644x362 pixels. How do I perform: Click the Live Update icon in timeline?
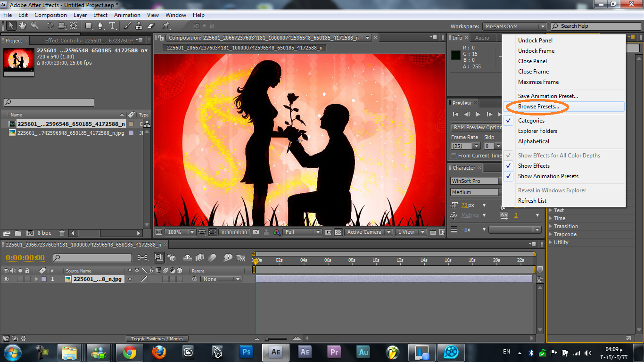tap(159, 258)
